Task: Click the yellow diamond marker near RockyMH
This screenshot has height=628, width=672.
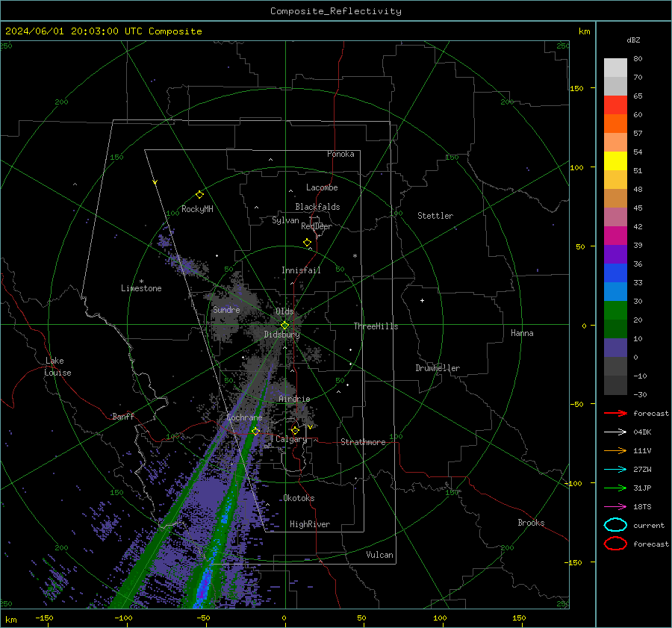Action: pos(199,195)
